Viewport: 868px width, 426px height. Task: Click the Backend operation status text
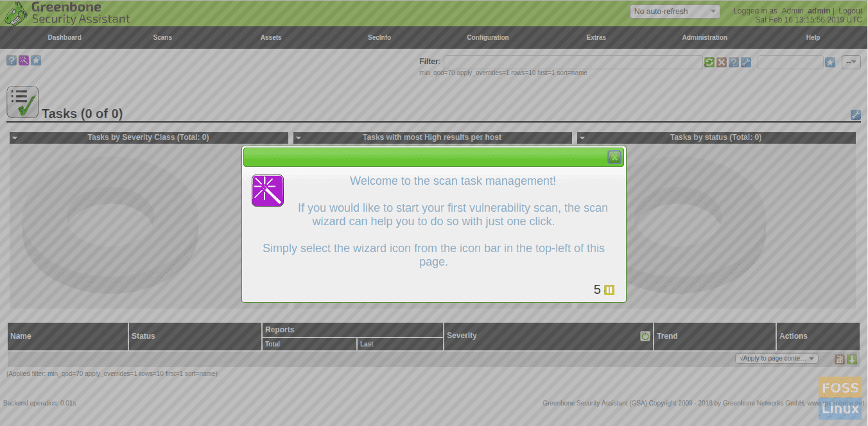coord(40,403)
